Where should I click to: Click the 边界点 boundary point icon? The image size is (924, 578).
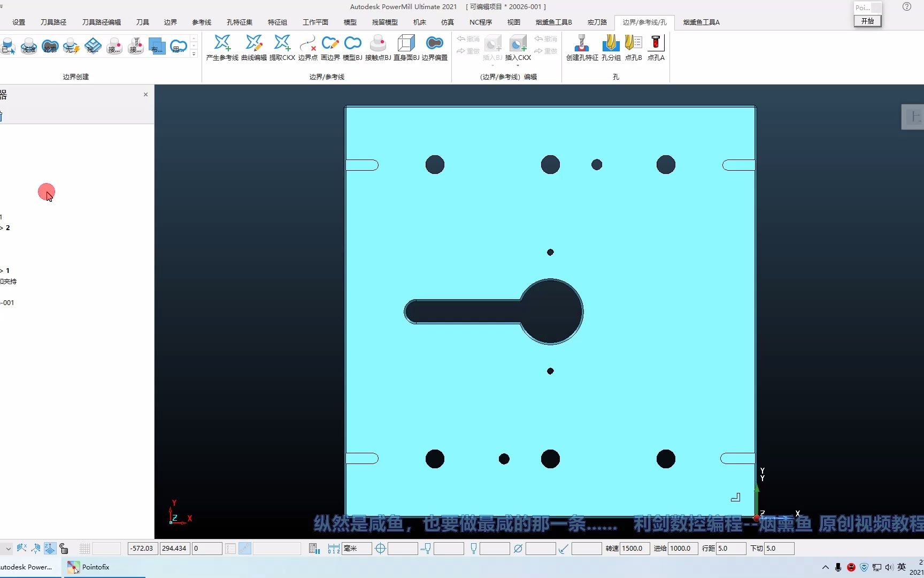(307, 47)
